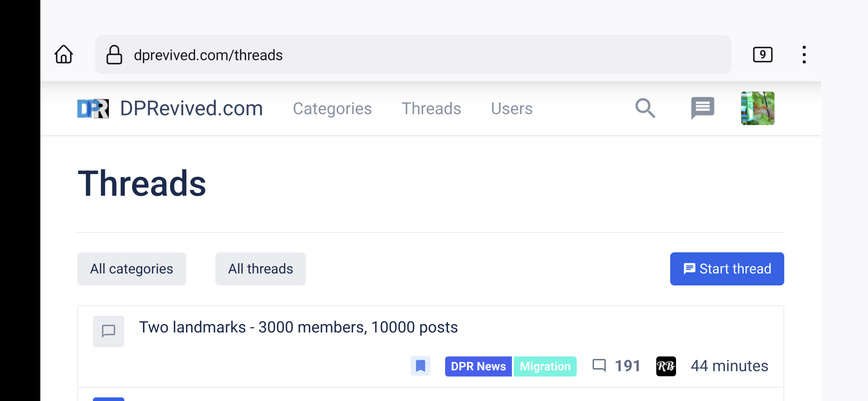Open the tab switcher showing 9 tabs
The image size is (868, 401).
[763, 55]
